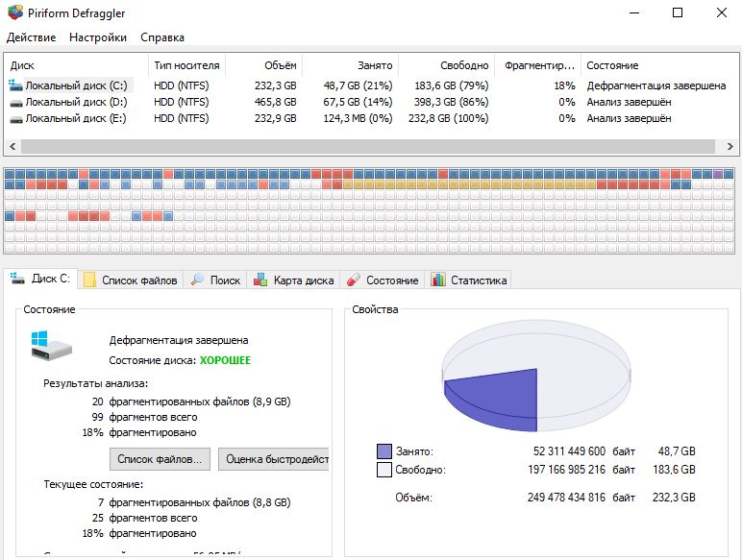Screen dimensions: 742x560
Task: Click the Занято purple color swatch in legend
Action: 384,451
